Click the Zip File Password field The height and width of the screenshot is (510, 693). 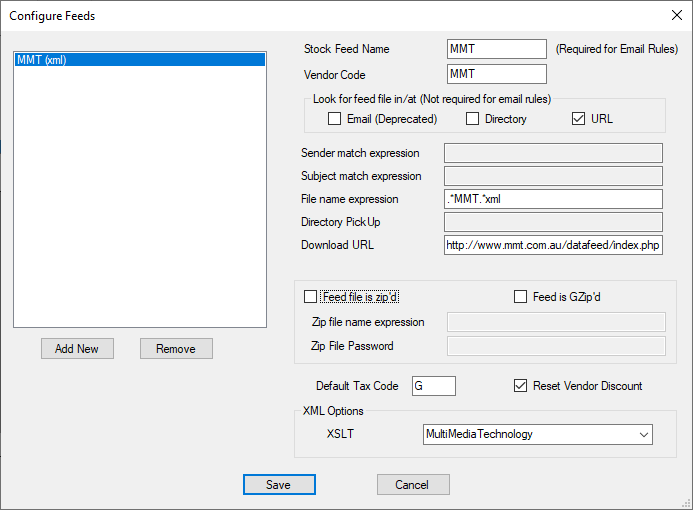tap(556, 346)
